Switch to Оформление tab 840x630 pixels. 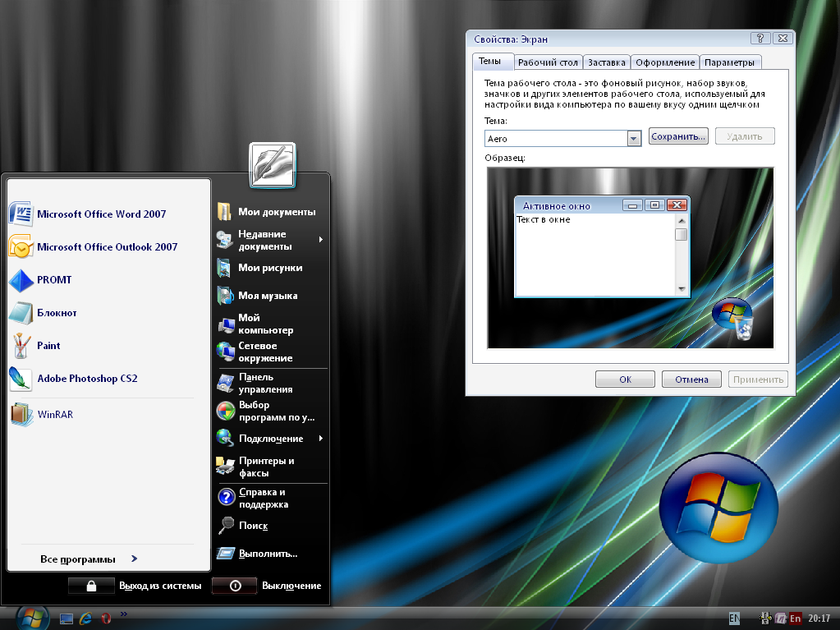tap(665, 62)
